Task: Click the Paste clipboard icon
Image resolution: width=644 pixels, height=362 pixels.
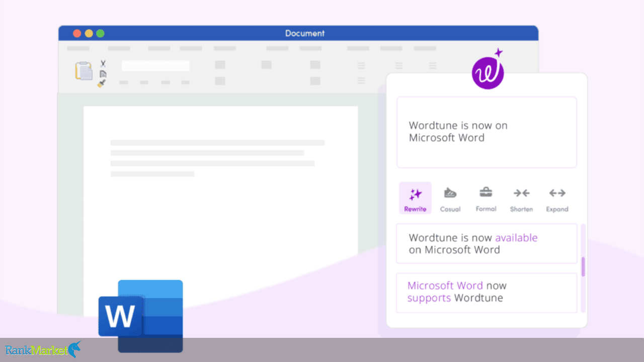Action: [84, 71]
